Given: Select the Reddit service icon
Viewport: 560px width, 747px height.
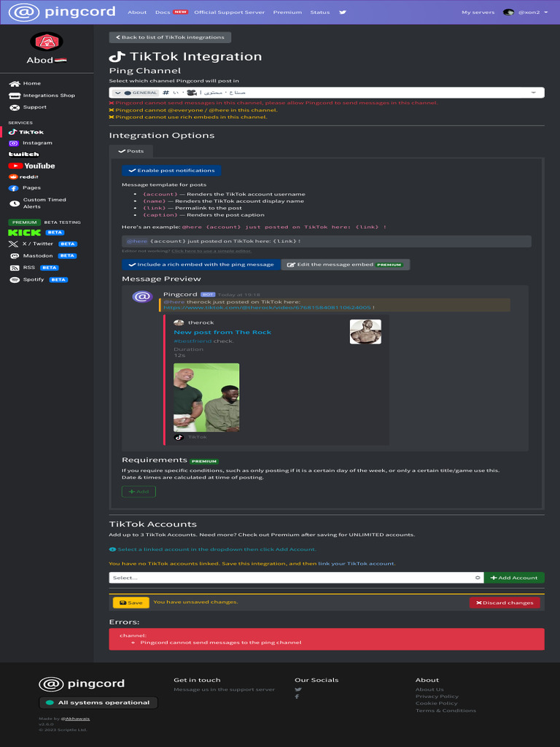Looking at the screenshot, I should pyautogui.click(x=13, y=177).
